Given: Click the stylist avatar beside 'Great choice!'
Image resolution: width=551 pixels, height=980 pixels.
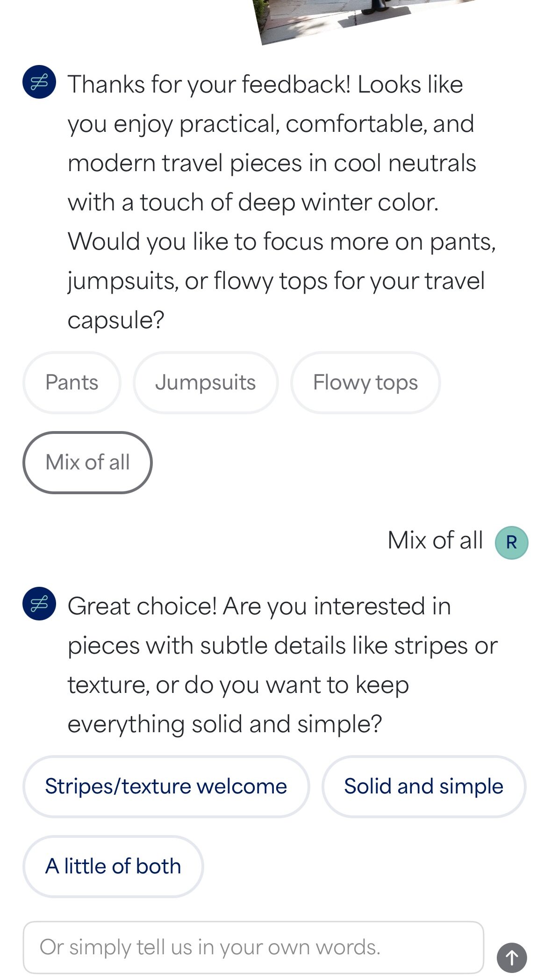Looking at the screenshot, I should pos(39,604).
